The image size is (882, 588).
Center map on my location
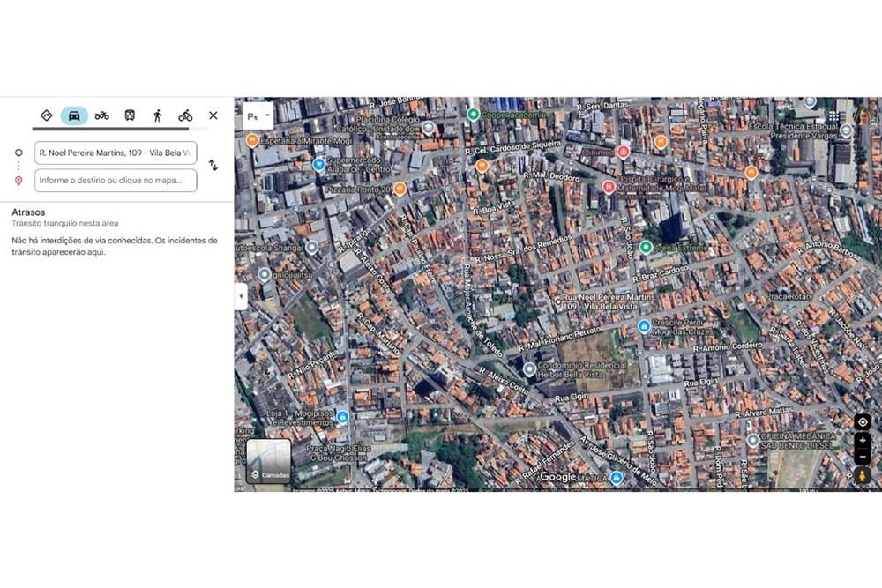pyautogui.click(x=863, y=421)
